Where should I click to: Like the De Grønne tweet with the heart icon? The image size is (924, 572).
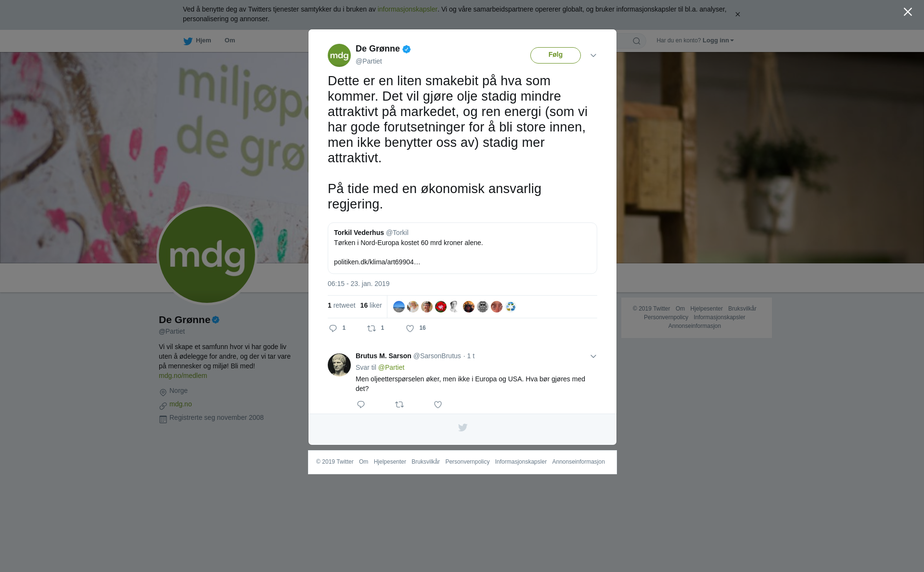coord(410,328)
